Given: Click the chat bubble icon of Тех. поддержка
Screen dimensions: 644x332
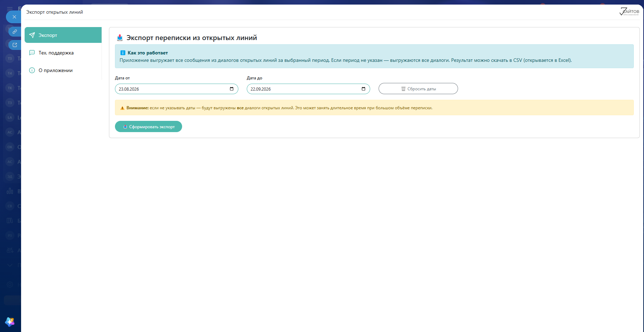Looking at the screenshot, I should 32,53.
